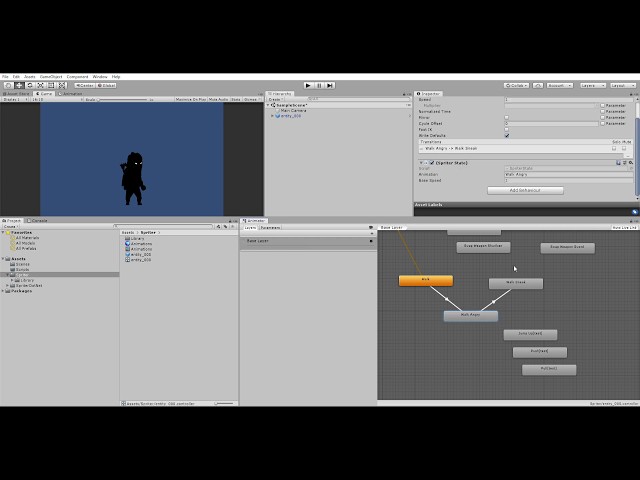Expand the entity_000 object in Hierarchy

tap(272, 116)
